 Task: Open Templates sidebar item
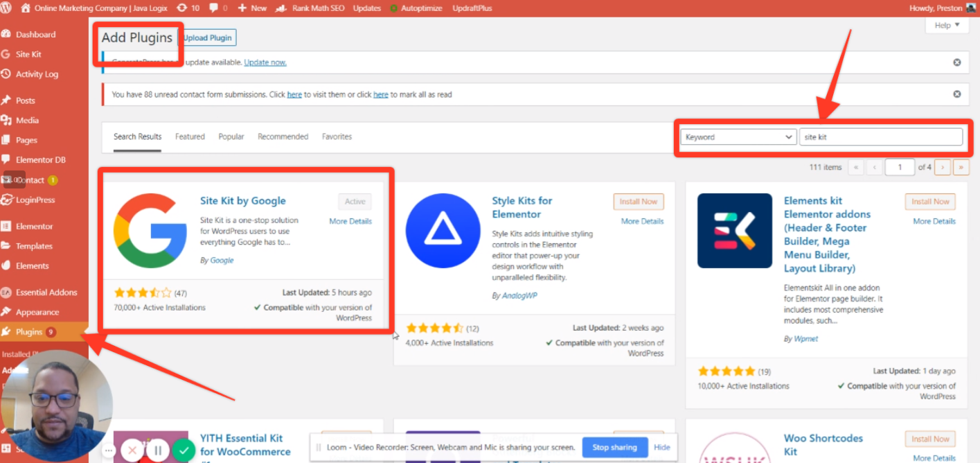[34, 246]
